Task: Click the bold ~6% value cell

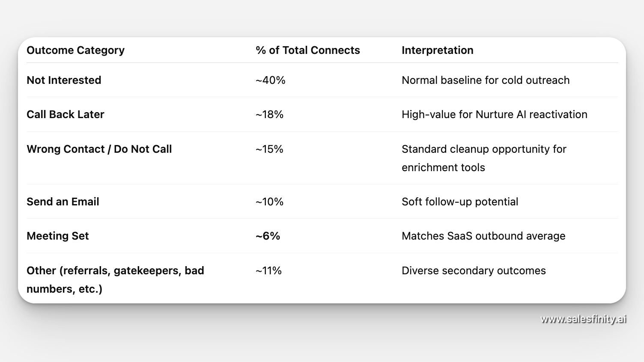Action: (x=268, y=236)
